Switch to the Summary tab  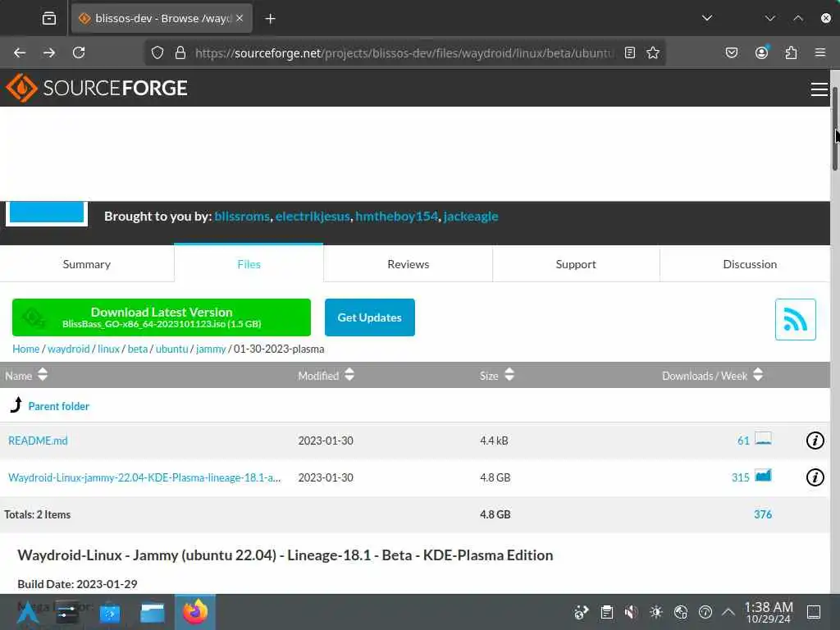[87, 264]
